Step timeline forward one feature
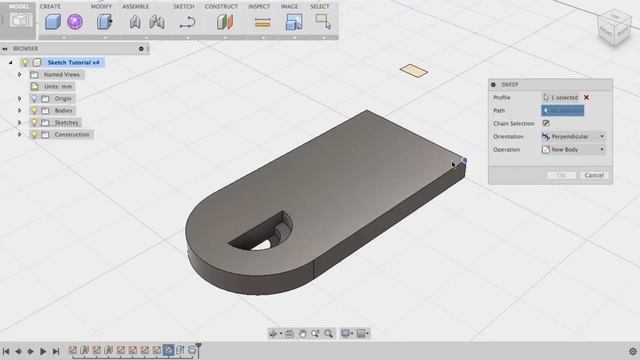This screenshot has height=360, width=640. [x=31, y=351]
